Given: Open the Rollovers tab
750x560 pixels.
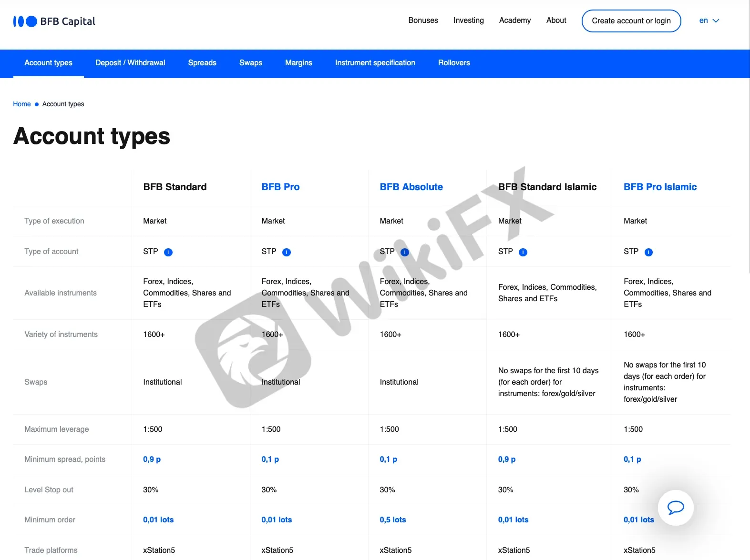Looking at the screenshot, I should point(454,63).
